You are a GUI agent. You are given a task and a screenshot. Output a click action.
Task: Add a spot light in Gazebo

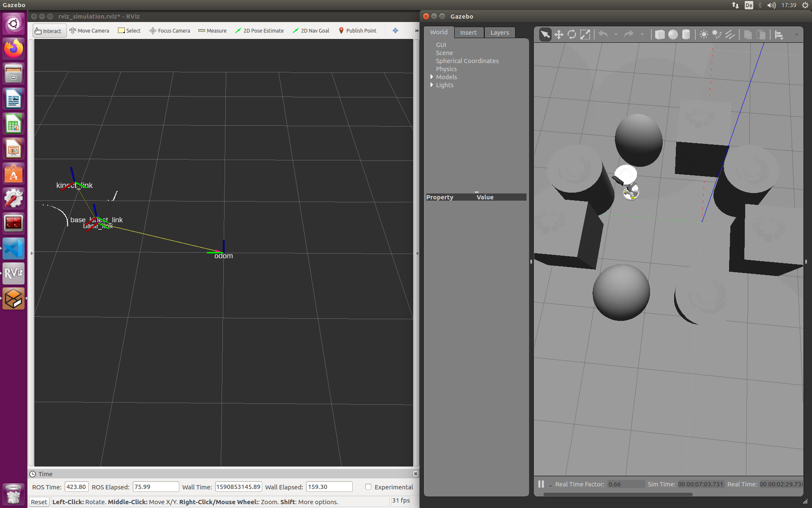717,34
